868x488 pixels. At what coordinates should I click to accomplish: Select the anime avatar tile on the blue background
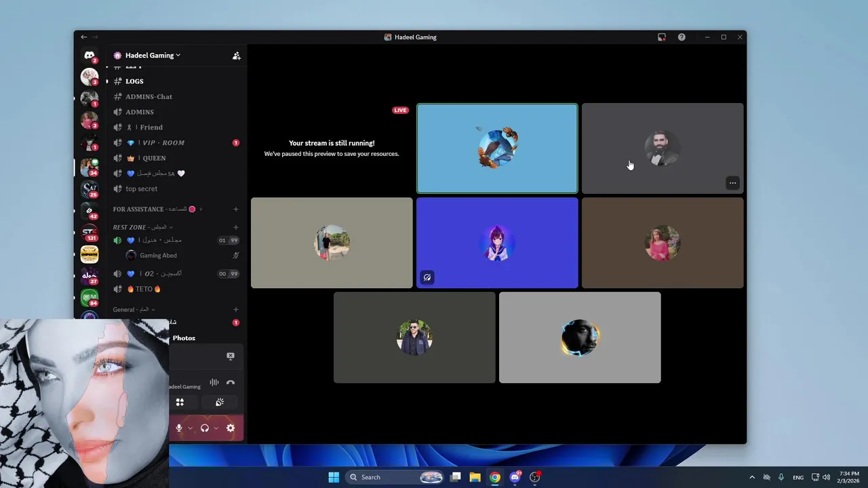click(497, 243)
